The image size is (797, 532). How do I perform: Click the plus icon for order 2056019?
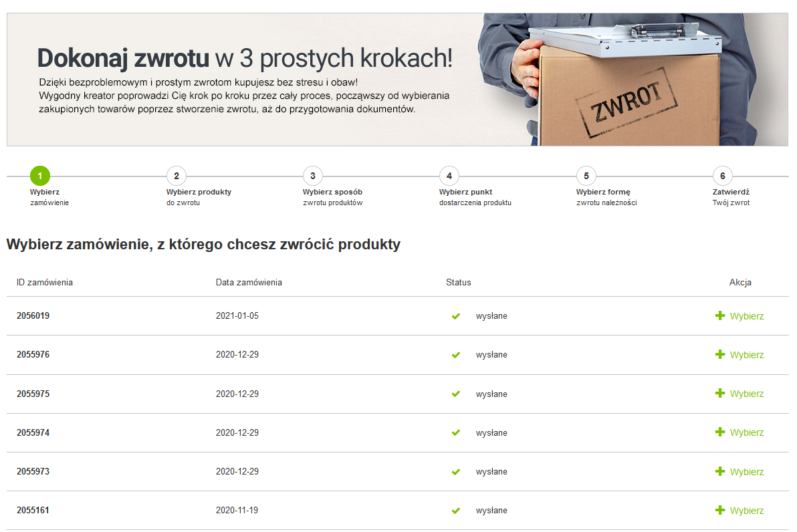click(720, 315)
